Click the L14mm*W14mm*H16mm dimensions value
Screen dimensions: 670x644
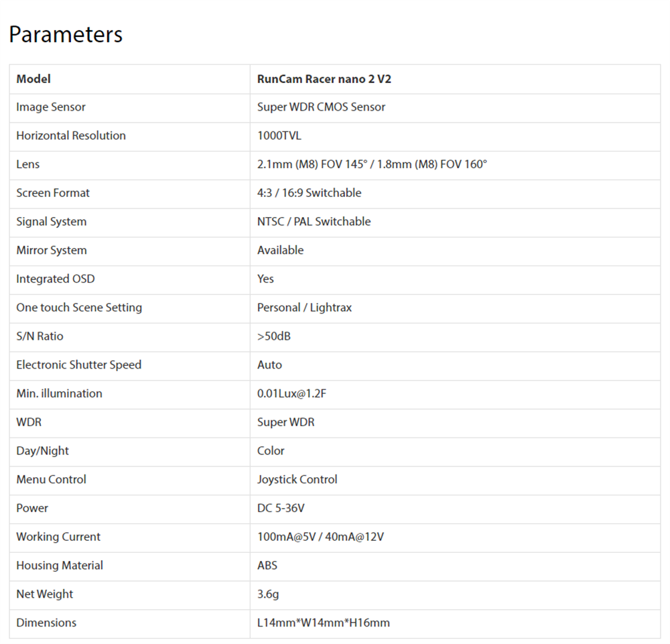pyautogui.click(x=323, y=623)
